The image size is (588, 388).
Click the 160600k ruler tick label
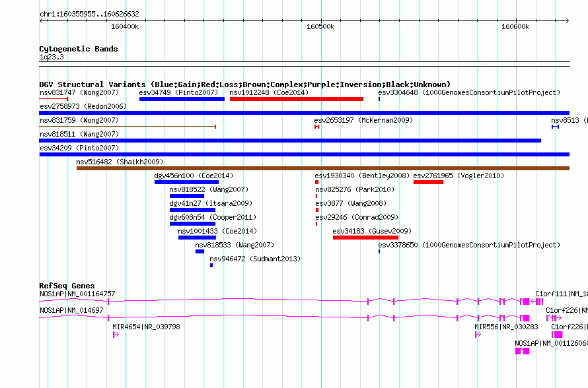(x=515, y=26)
